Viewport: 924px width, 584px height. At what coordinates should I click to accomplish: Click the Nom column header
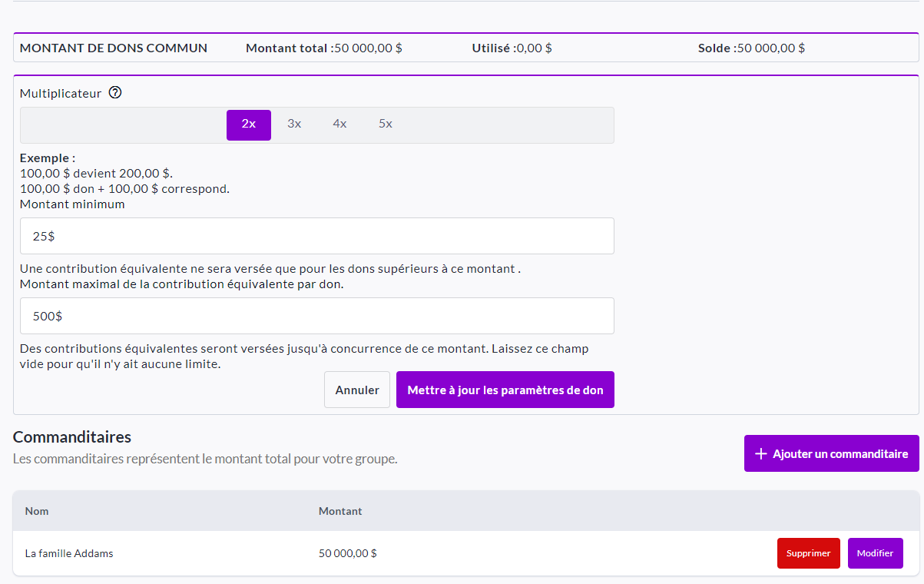click(x=37, y=511)
